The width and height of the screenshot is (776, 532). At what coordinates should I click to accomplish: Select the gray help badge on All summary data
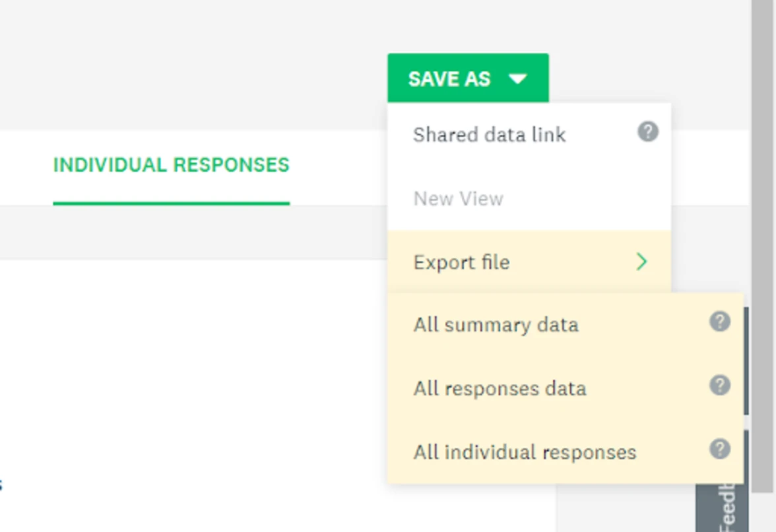pos(720,322)
